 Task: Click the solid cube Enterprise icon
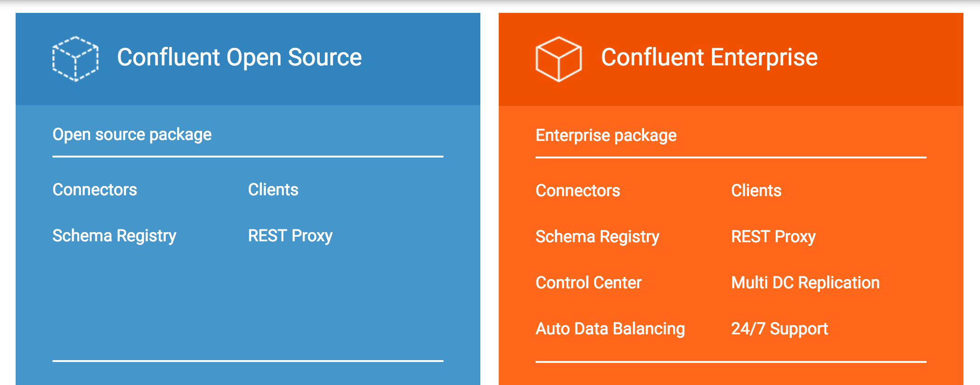559,58
